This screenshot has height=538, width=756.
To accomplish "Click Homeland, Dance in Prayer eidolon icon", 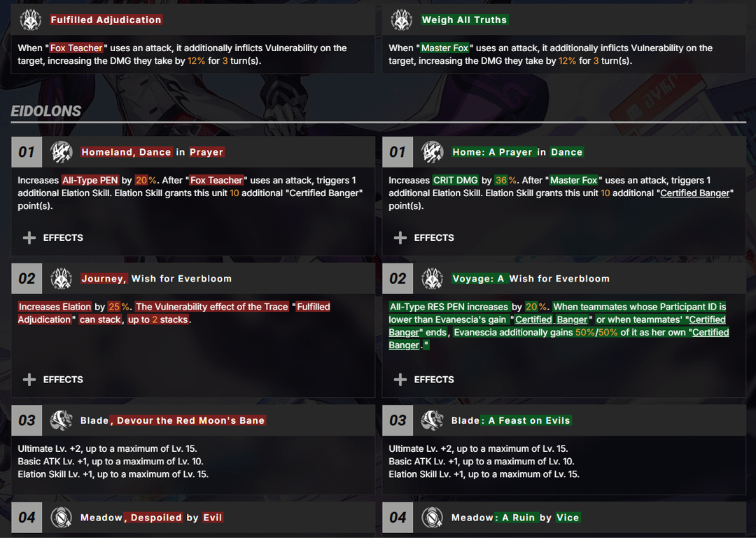I will (61, 152).
